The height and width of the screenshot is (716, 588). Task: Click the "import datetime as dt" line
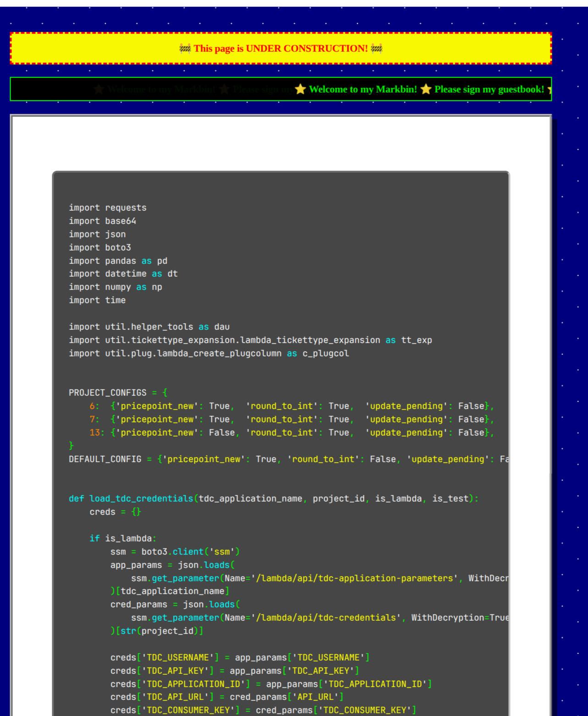[123, 273]
